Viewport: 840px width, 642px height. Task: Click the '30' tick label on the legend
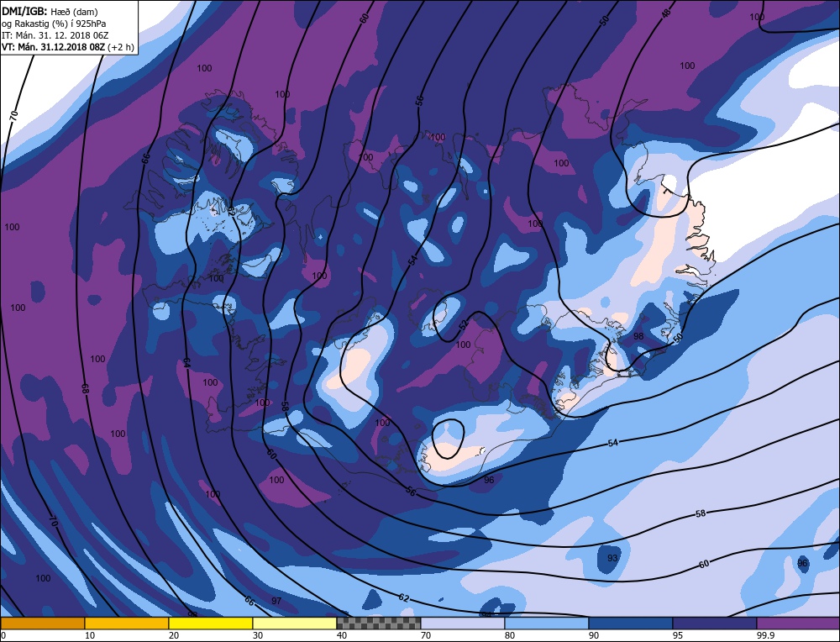258,635
